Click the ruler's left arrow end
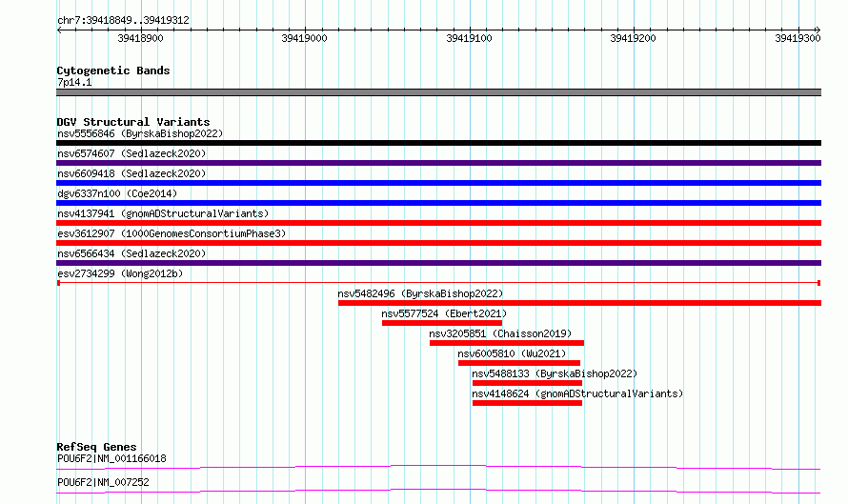This screenshot has height=504, width=848. 59,30
